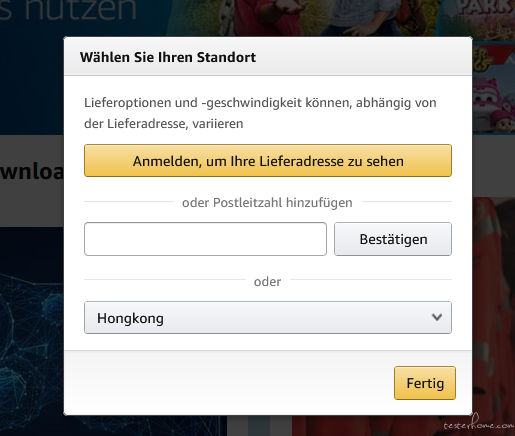This screenshot has width=515, height=436.
Task: Click the testerhome.com watermark
Action: [479, 423]
